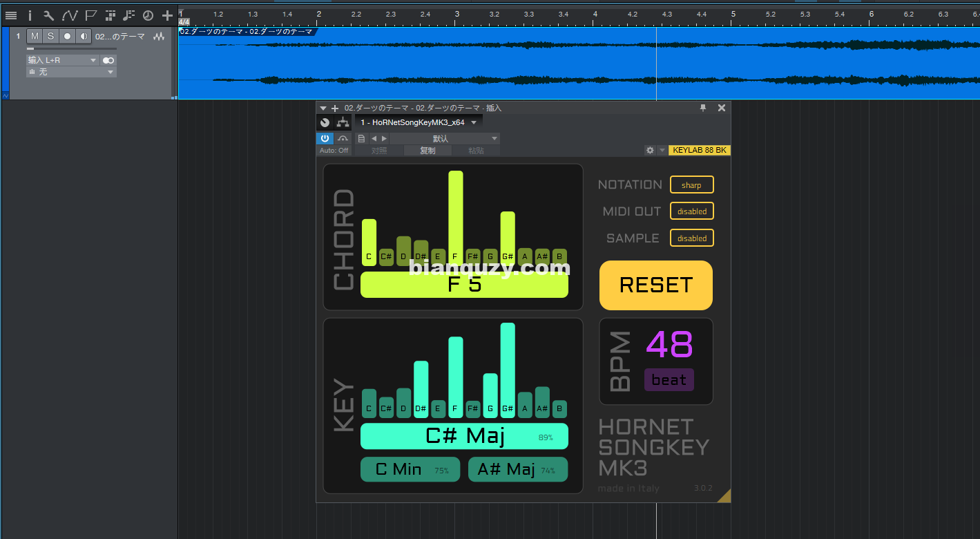The width and height of the screenshot is (980, 539).
Task: Expand plugin window title menu arrow
Action: [323, 108]
